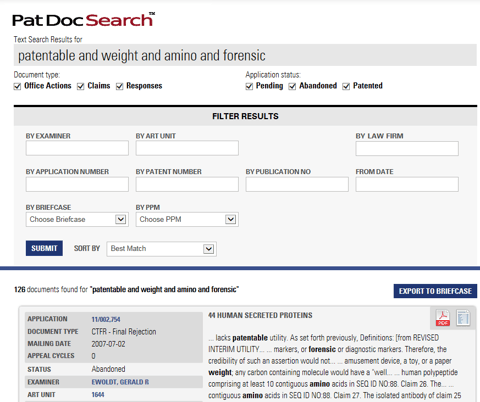Screen dimensions: 480x402
Task: Uncheck the Patented status checkbox
Action: tap(346, 86)
